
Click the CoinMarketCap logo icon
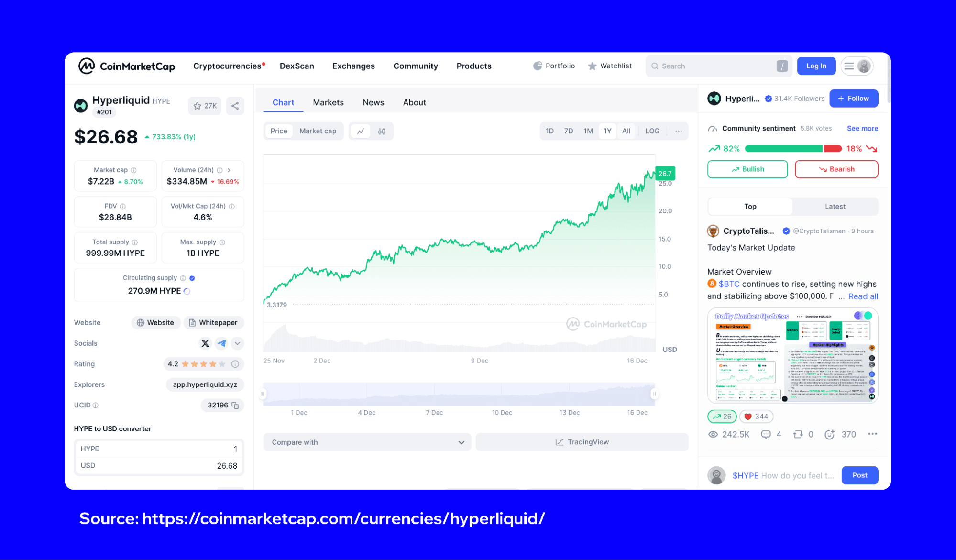point(88,66)
